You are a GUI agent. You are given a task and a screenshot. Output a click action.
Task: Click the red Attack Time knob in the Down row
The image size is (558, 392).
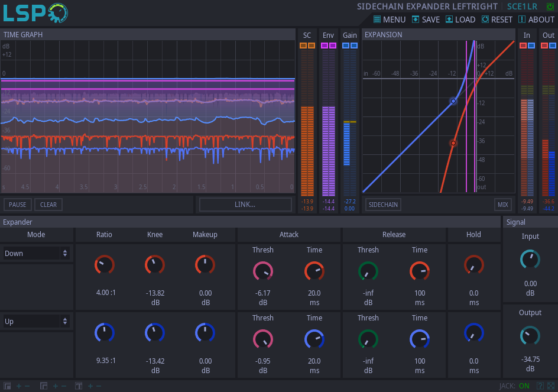(x=314, y=271)
